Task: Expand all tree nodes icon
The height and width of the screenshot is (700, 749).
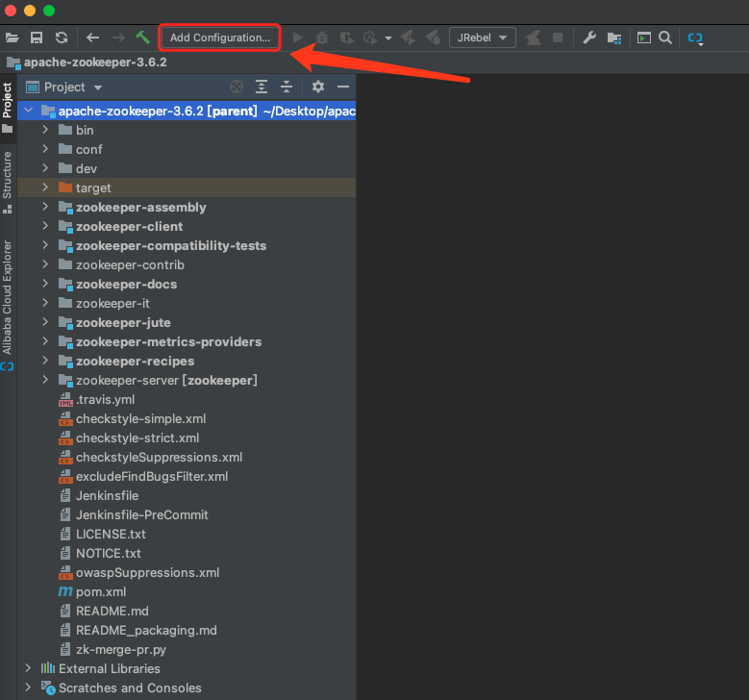Action: [261, 87]
